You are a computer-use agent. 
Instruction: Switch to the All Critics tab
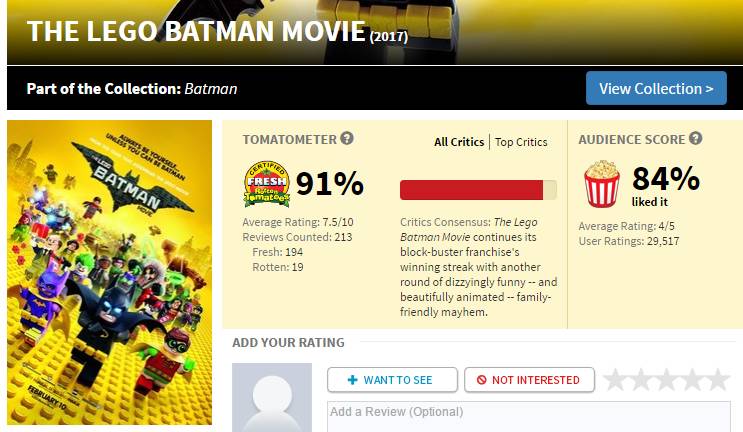459,142
